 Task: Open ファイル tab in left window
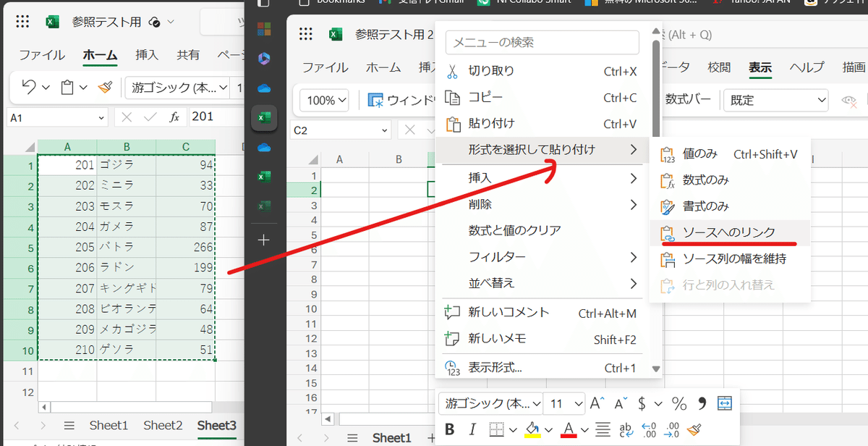click(42, 55)
